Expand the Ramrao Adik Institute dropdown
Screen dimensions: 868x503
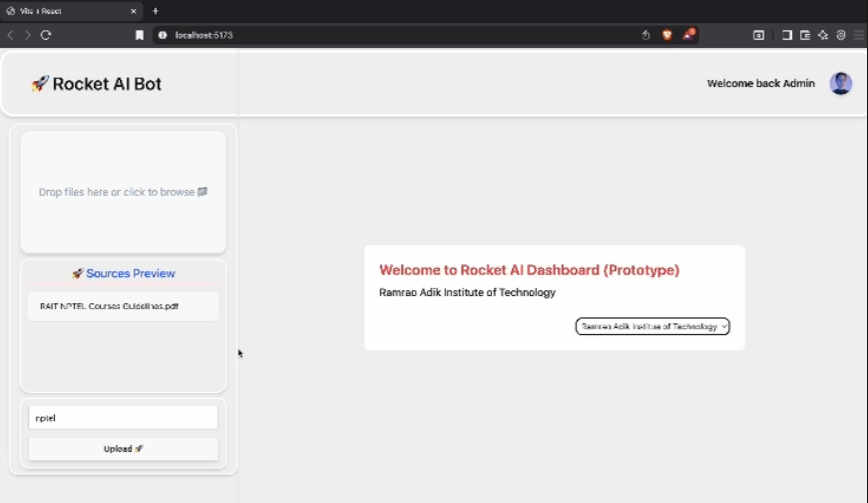652,326
